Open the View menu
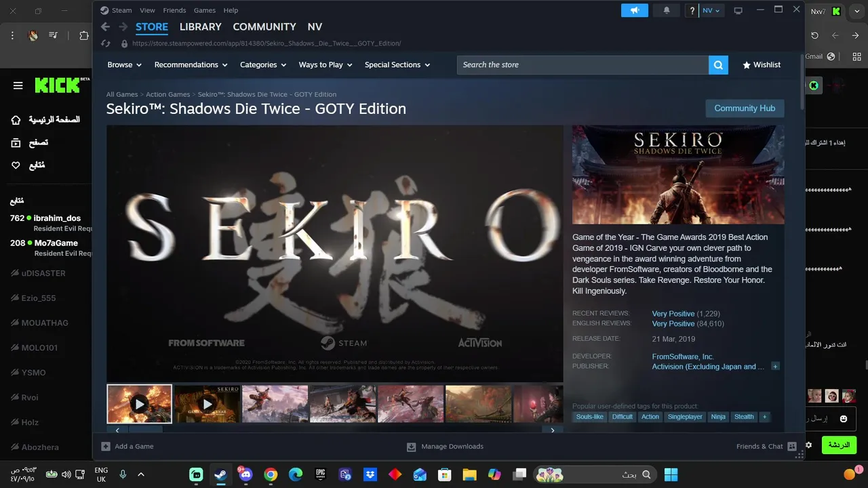The width and height of the screenshot is (868, 488). [x=147, y=10]
